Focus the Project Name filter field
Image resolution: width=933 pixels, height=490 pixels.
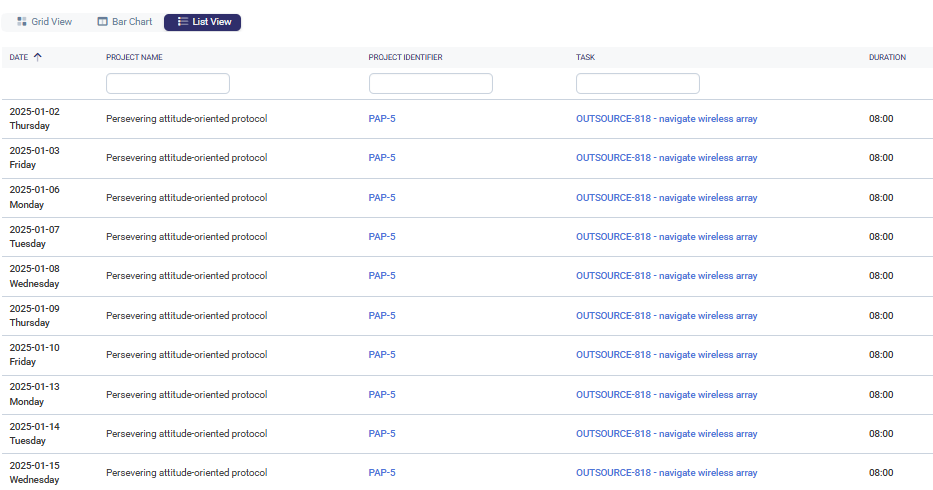[168, 84]
